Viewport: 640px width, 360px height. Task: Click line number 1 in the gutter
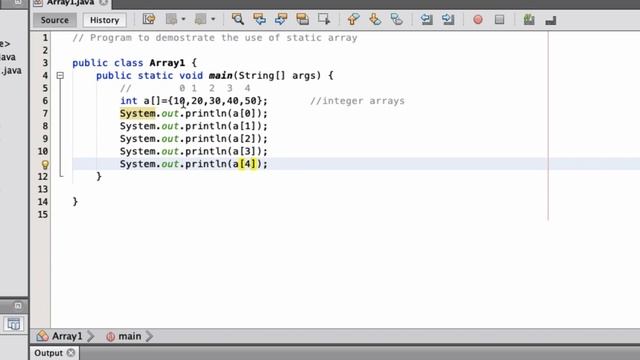[x=45, y=38]
